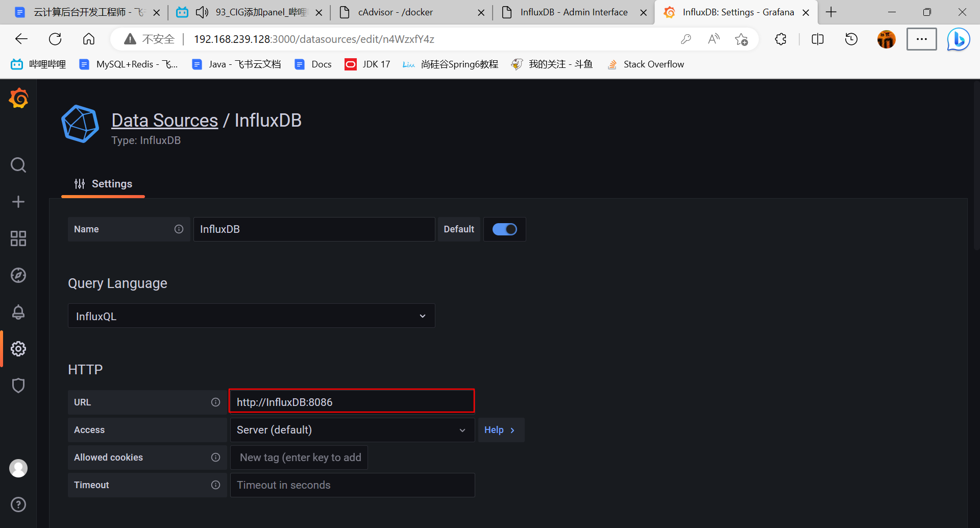Viewport: 980px width, 528px height.
Task: Open the Create plus menu in sidebar
Action: (18, 202)
